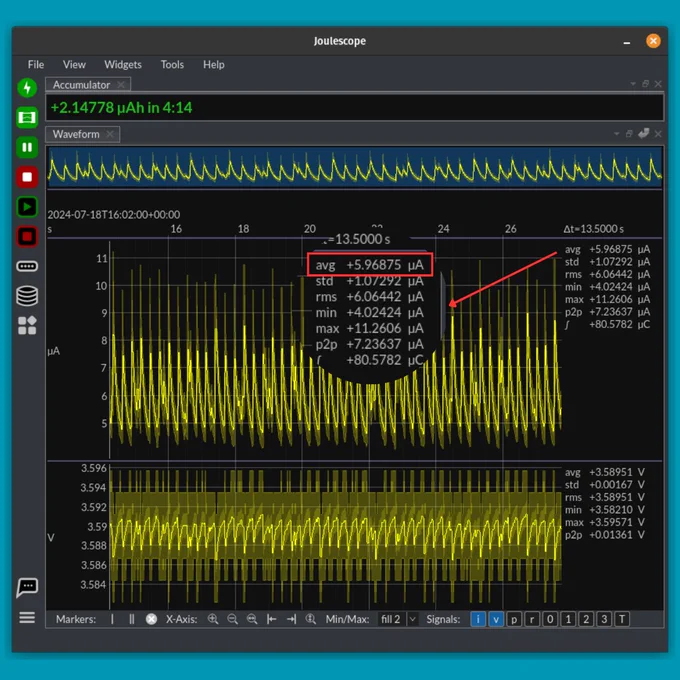Viewport: 680px width, 680px height.
Task: Click the timestamp 2024-07-18T16:02:00+00:00
Action: 114,215
